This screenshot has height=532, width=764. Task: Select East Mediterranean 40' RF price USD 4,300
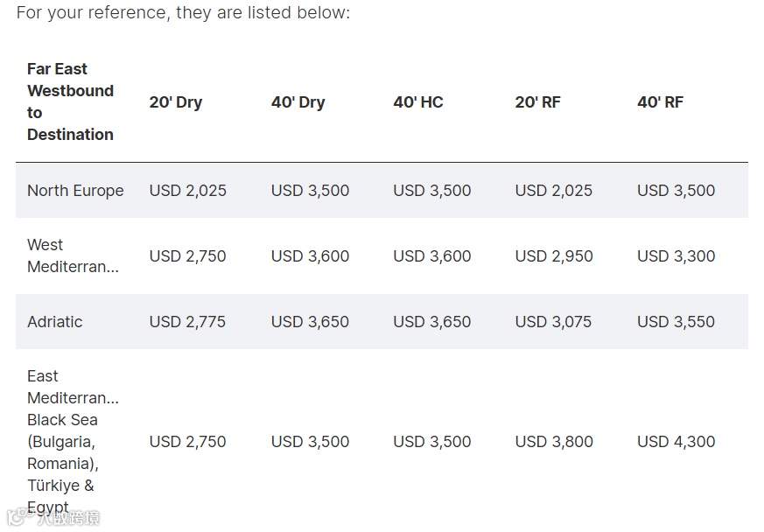pos(676,442)
